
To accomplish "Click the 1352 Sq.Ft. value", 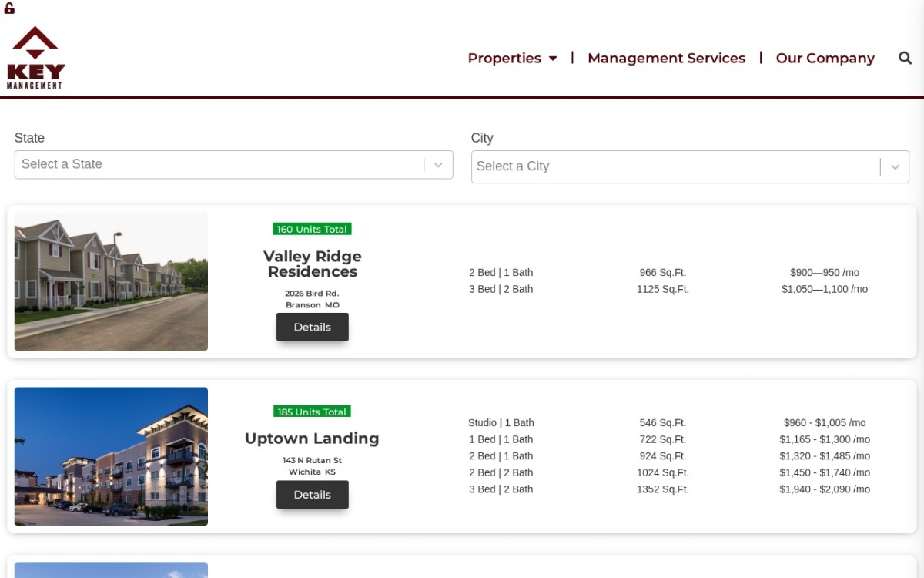I will coord(663,489).
